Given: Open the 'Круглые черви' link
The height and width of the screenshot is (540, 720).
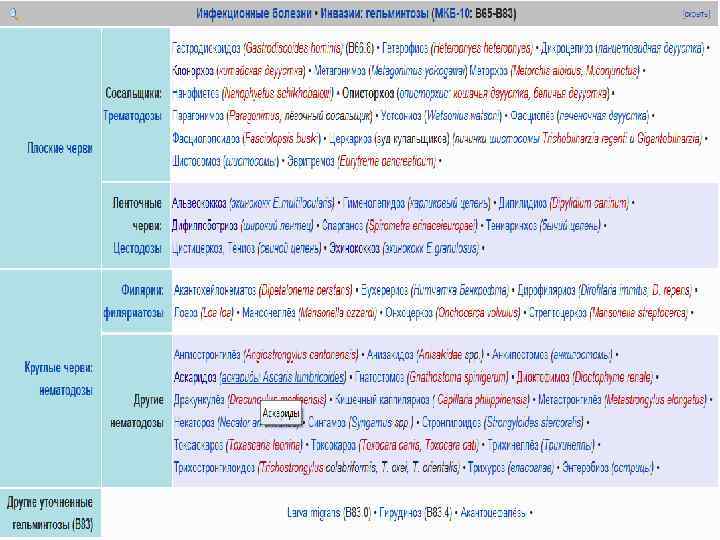Looking at the screenshot, I should (x=58, y=368).
